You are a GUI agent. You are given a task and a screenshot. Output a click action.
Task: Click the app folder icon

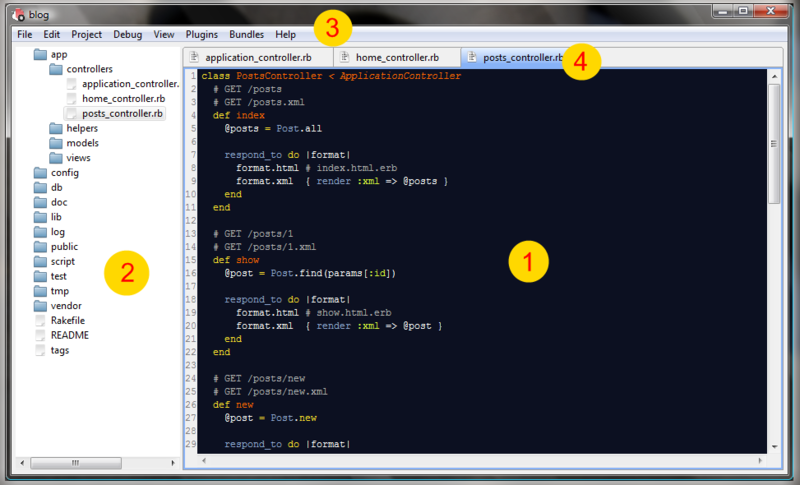(40, 54)
